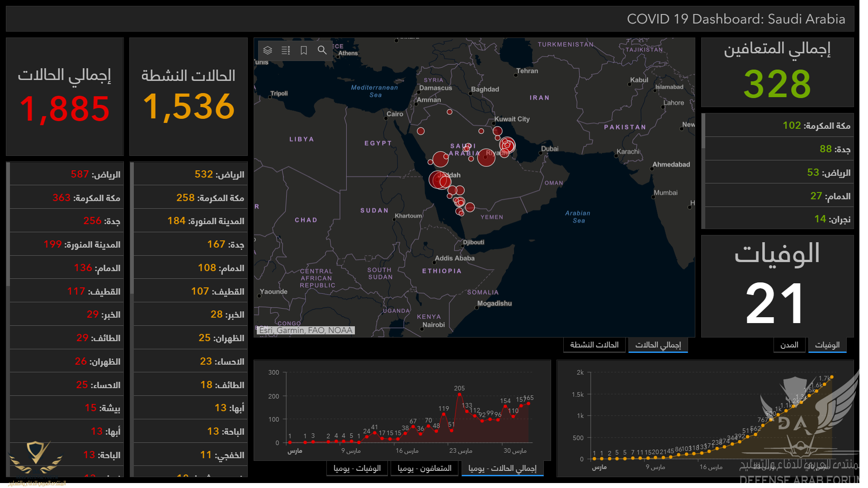Click the total cases scrollbar on the list's left edge

[x=8, y=224]
